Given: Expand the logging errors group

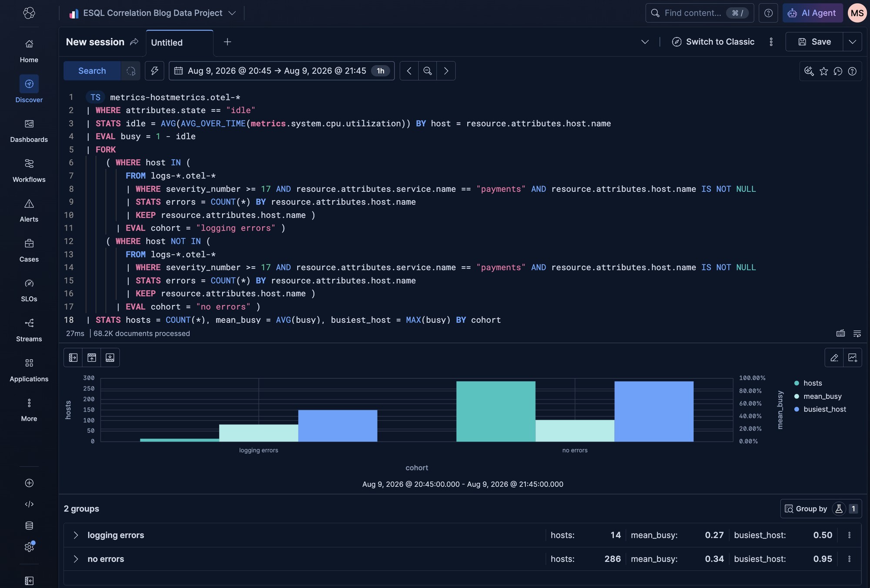Looking at the screenshot, I should (76, 535).
